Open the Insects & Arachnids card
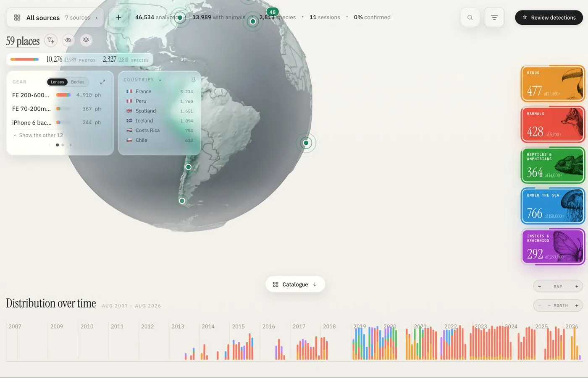The height and width of the screenshot is (378, 588). click(553, 247)
